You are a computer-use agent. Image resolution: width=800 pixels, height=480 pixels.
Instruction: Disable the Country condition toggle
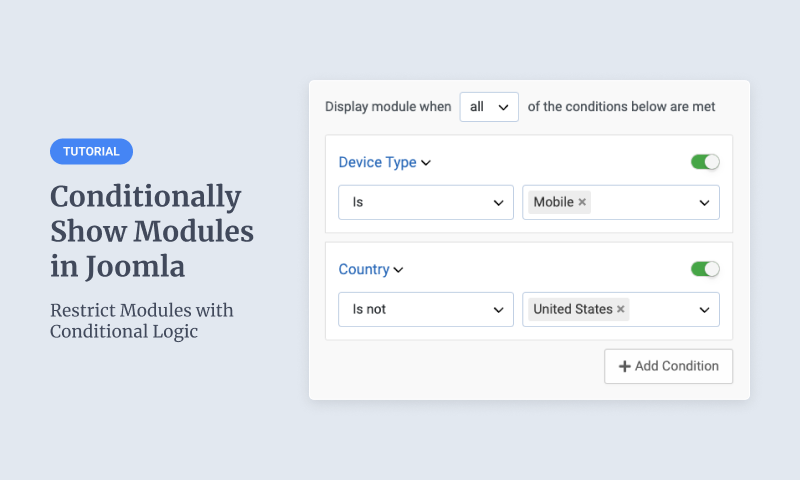point(705,269)
